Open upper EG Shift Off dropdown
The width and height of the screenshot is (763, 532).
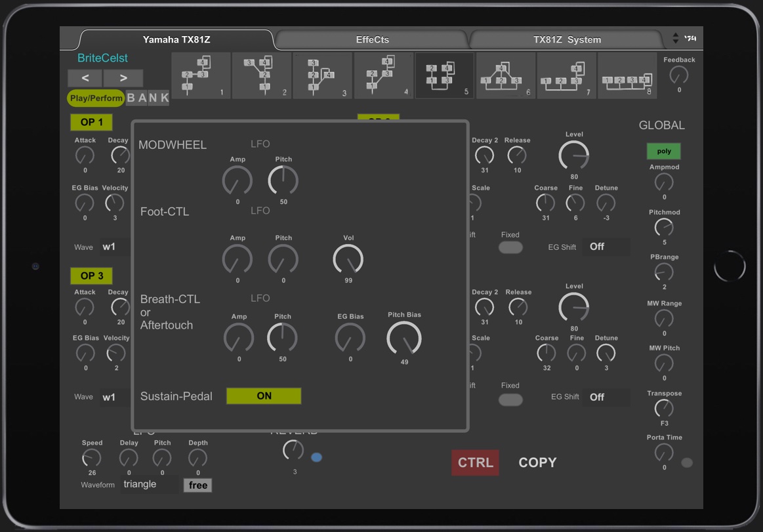click(x=605, y=247)
